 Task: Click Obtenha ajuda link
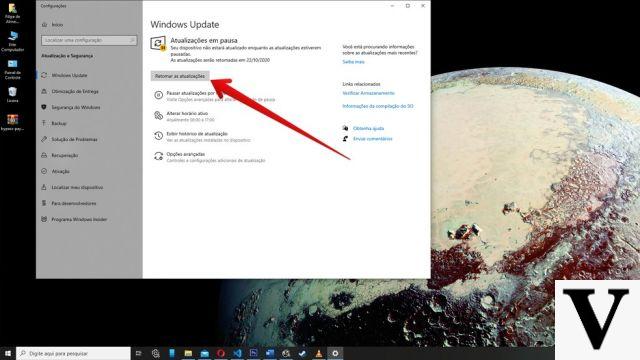pos(368,128)
